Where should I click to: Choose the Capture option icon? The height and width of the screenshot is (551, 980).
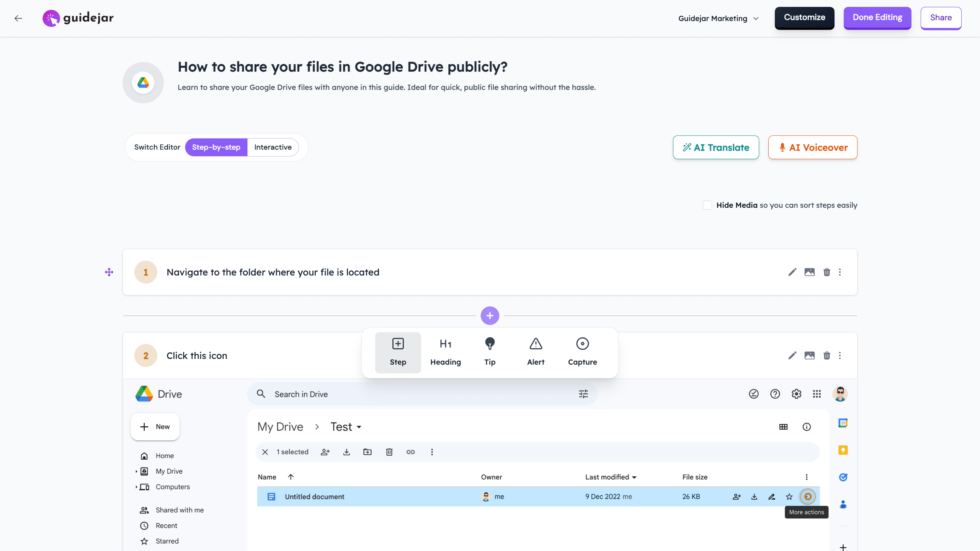click(582, 352)
